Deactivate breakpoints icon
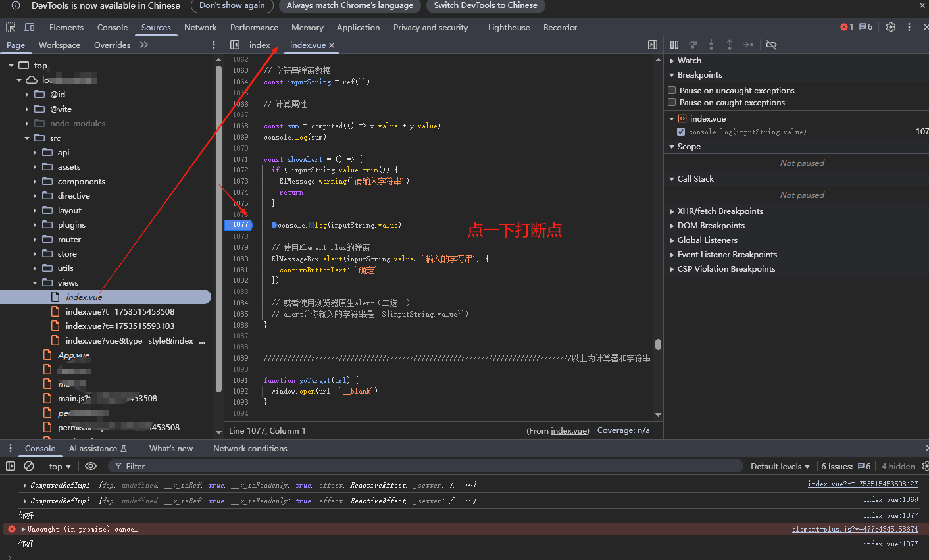This screenshot has width=929, height=560. pos(772,45)
